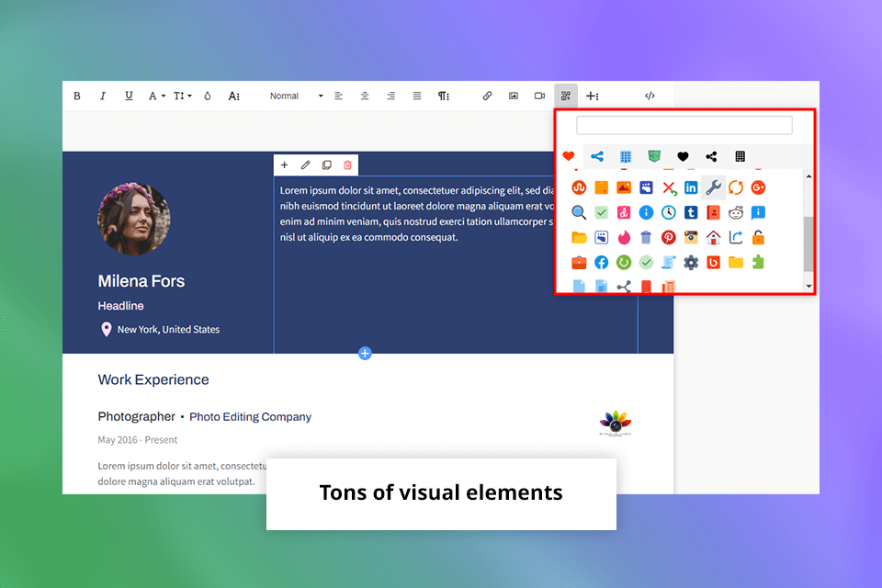The height and width of the screenshot is (588, 882).
Task: Open the text color droplet tool
Action: (x=208, y=96)
